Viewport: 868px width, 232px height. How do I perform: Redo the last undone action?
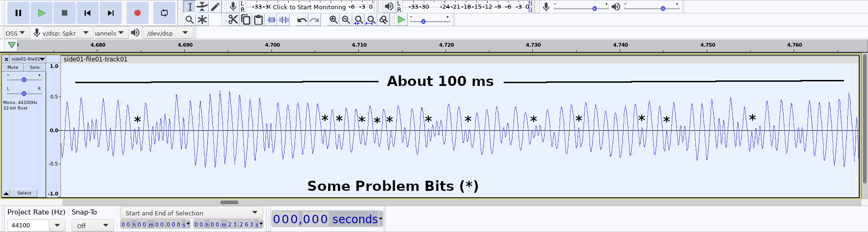pyautogui.click(x=314, y=19)
